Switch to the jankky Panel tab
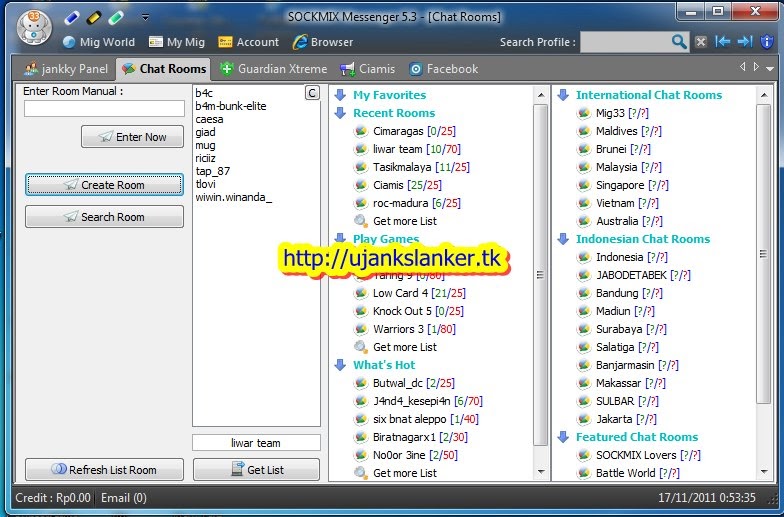The height and width of the screenshot is (517, 784). (x=66, y=69)
